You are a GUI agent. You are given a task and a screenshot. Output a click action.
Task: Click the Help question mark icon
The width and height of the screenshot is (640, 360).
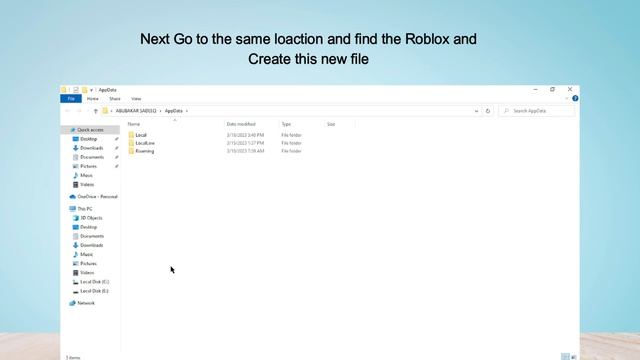[x=575, y=98]
